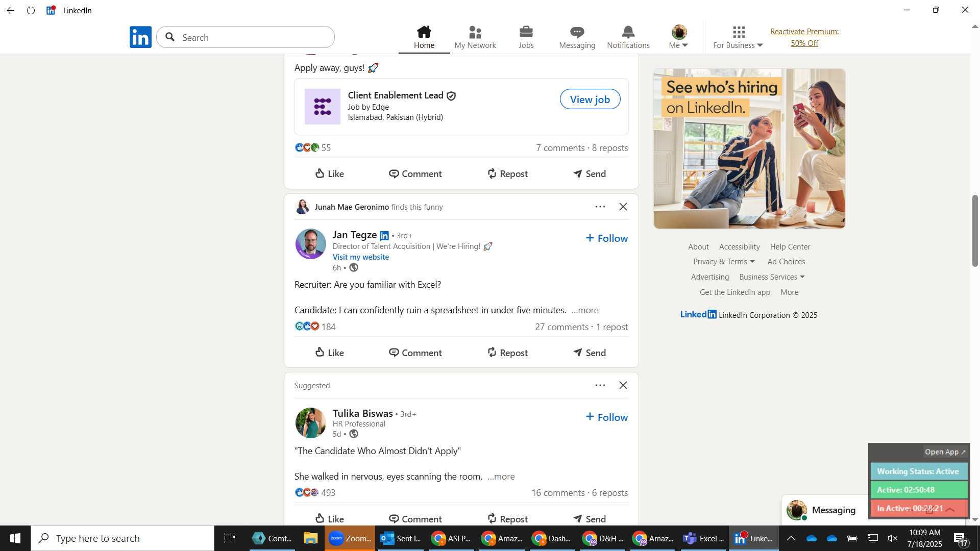The width and height of the screenshot is (980, 551).
Task: View the 184 reactions on Jan Tegze post
Action: (315, 327)
